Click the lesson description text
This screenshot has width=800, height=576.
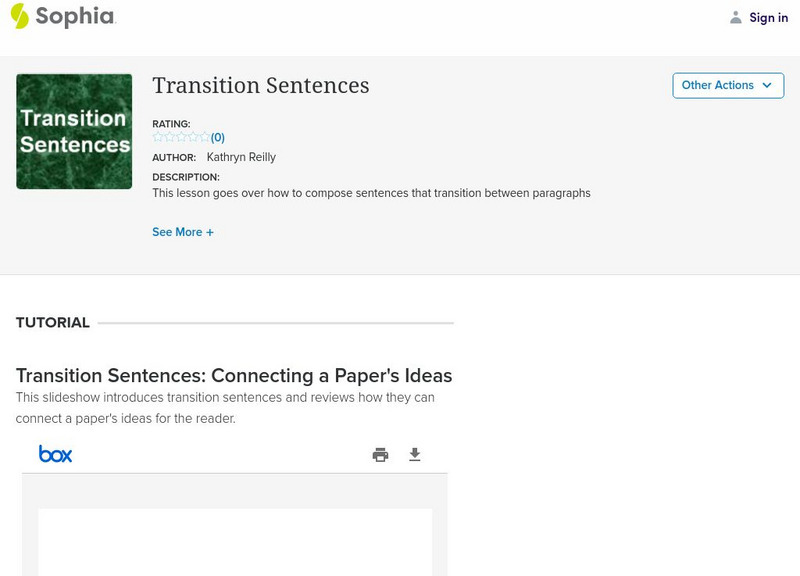coord(371,193)
